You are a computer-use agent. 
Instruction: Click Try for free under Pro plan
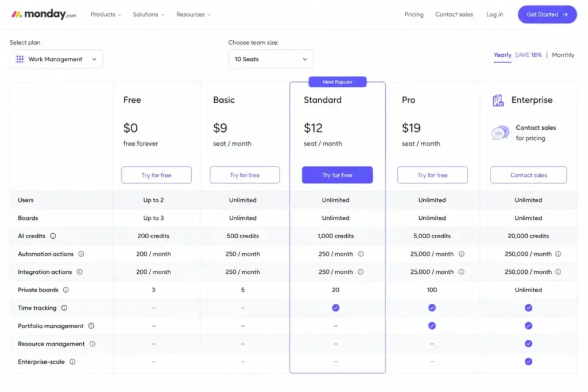[432, 175]
